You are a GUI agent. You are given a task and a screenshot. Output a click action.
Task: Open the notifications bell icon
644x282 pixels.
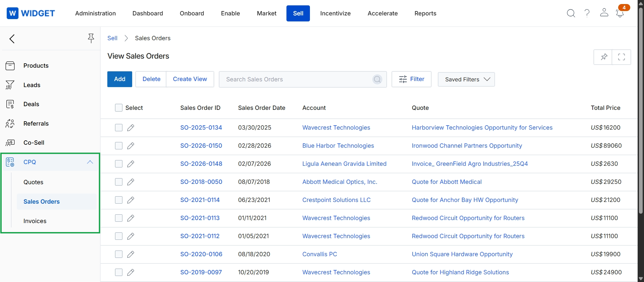(620, 13)
